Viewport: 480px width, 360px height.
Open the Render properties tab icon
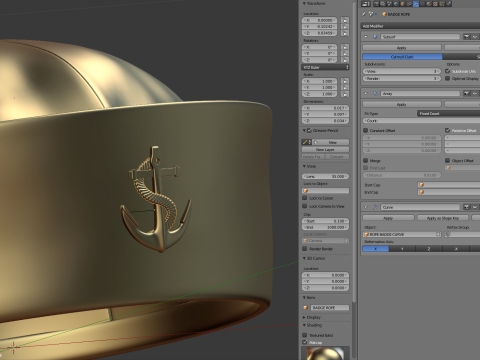[x=376, y=4]
